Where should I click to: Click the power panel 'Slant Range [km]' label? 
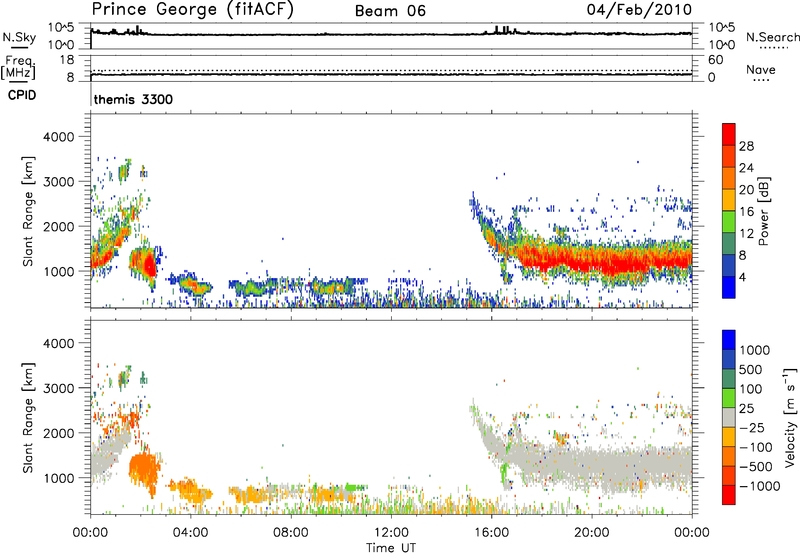coord(28,211)
